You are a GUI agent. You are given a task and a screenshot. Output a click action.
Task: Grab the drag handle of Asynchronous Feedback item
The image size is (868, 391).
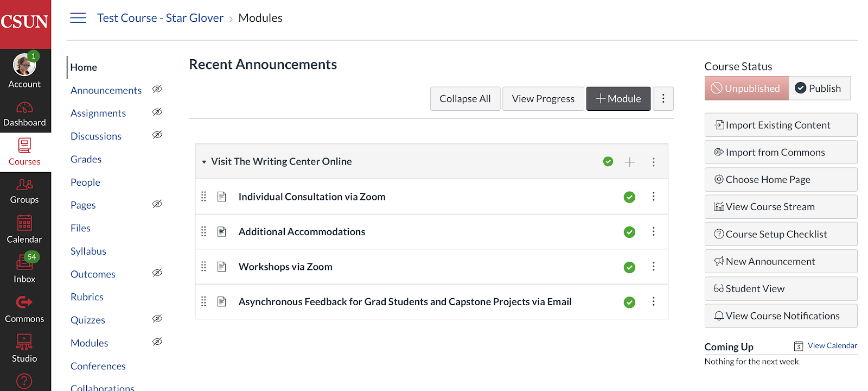(204, 301)
